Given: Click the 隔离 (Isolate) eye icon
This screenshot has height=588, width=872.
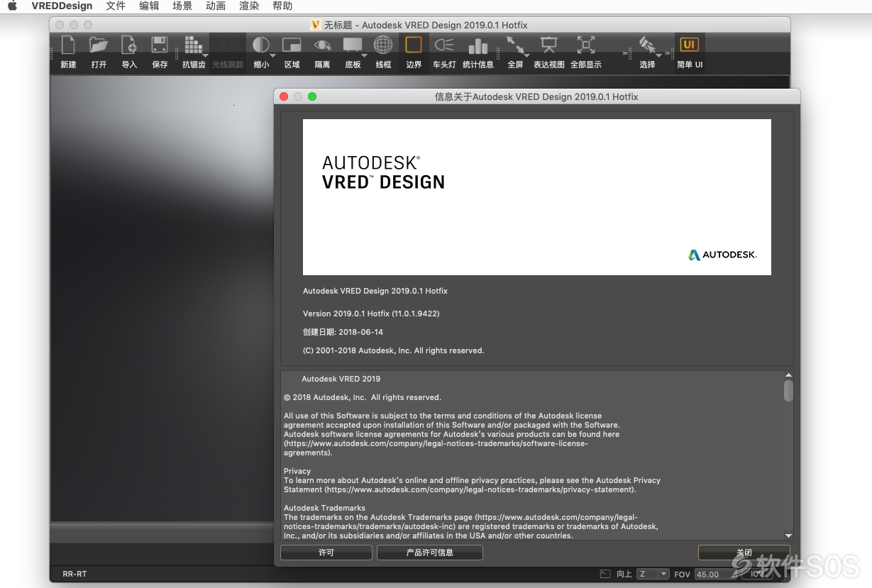Looking at the screenshot, I should (x=322, y=45).
